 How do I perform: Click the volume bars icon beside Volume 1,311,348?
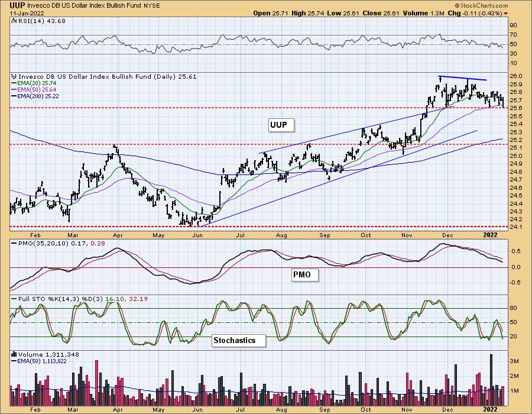(14, 354)
